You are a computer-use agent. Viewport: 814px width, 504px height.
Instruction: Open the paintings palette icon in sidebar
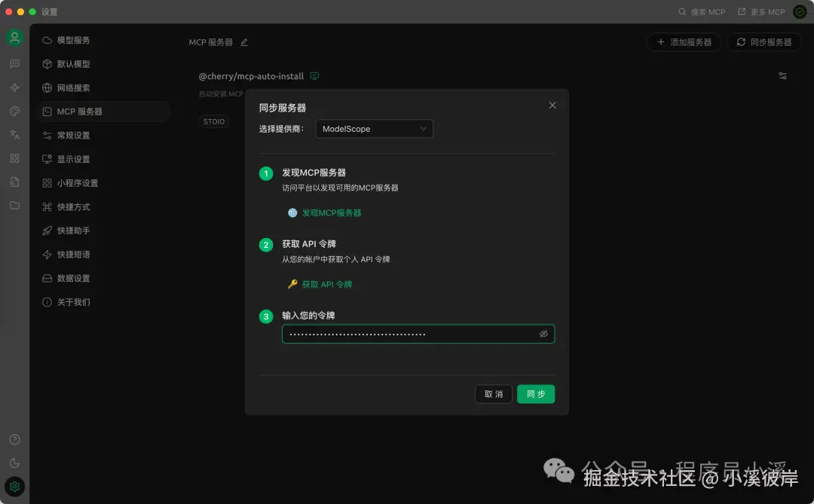[14, 111]
